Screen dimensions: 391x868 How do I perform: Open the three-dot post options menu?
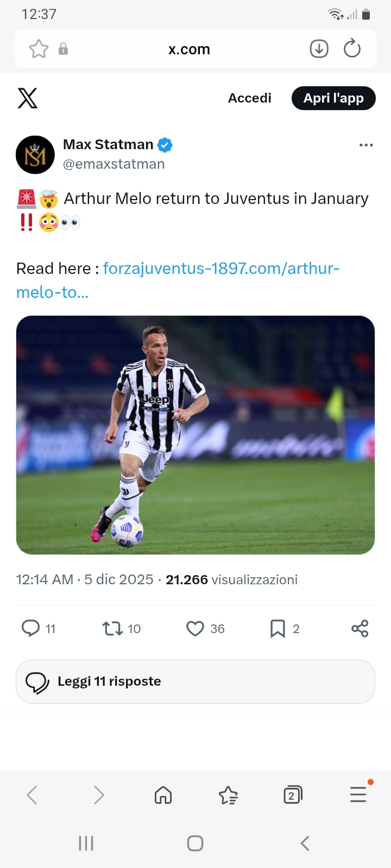coord(366,145)
